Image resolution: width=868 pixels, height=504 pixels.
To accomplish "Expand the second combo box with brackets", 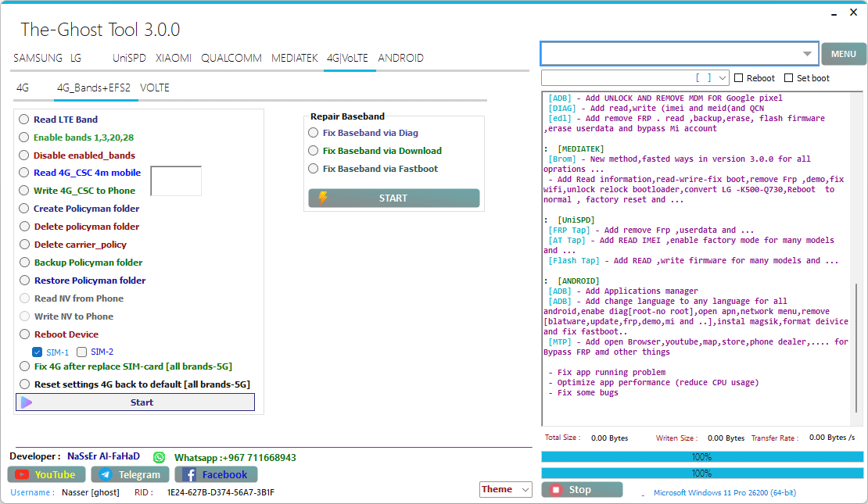I will [x=722, y=78].
